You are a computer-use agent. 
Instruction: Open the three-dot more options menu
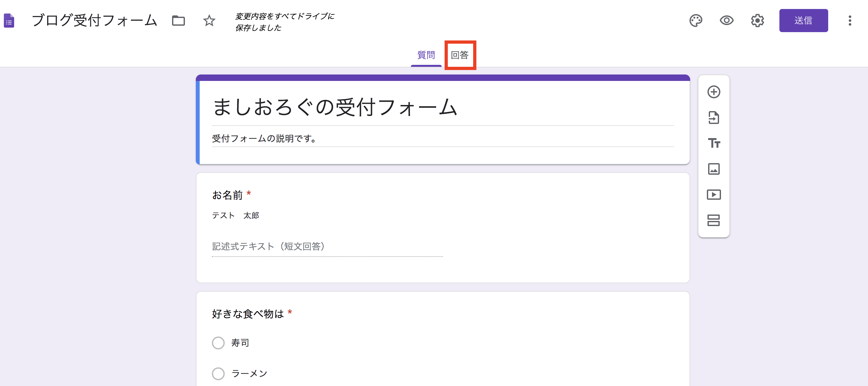point(850,21)
